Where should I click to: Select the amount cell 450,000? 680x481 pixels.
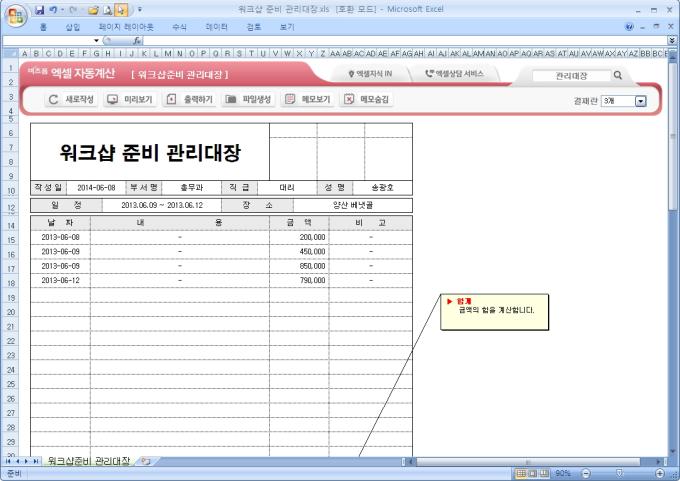click(299, 252)
